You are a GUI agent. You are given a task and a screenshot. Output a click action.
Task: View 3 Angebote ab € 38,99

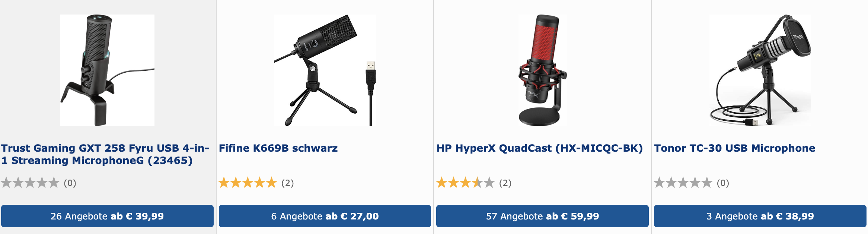point(760,216)
